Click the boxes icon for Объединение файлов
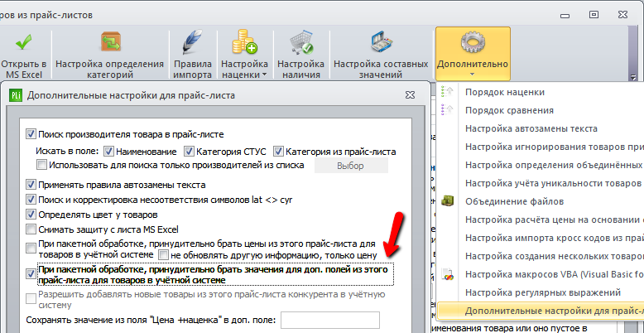The width and height of the screenshot is (644, 333). (x=447, y=201)
